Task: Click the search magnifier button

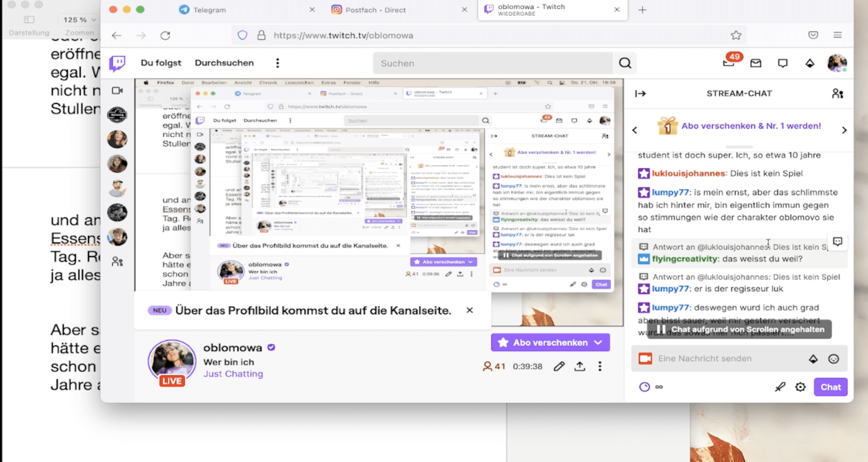Action: point(624,63)
